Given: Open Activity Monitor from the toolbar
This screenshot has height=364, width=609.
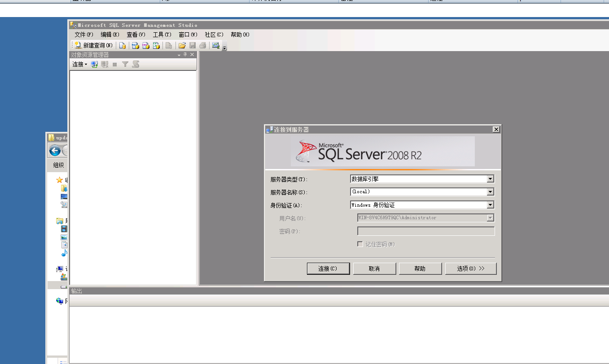Looking at the screenshot, I should click(x=216, y=45).
